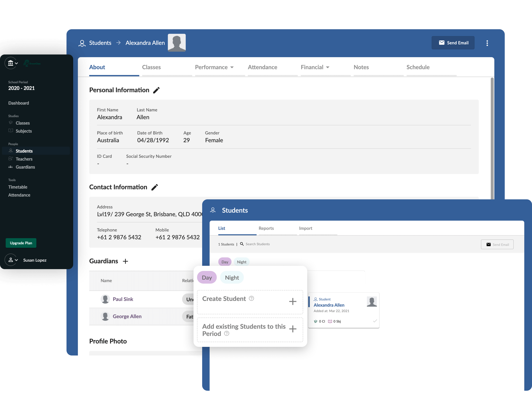The height and width of the screenshot is (406, 532).
Task: Open the Import tab in the Students panel
Action: coord(306,228)
